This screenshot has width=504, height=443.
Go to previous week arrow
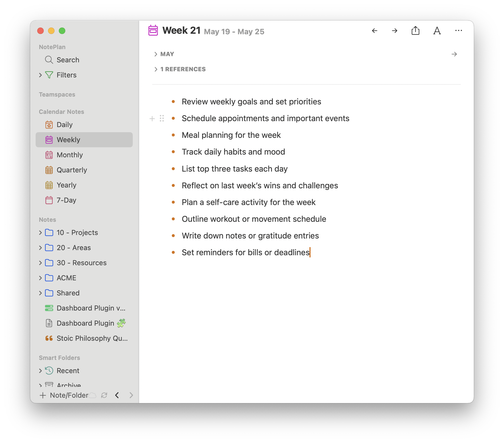click(x=374, y=31)
